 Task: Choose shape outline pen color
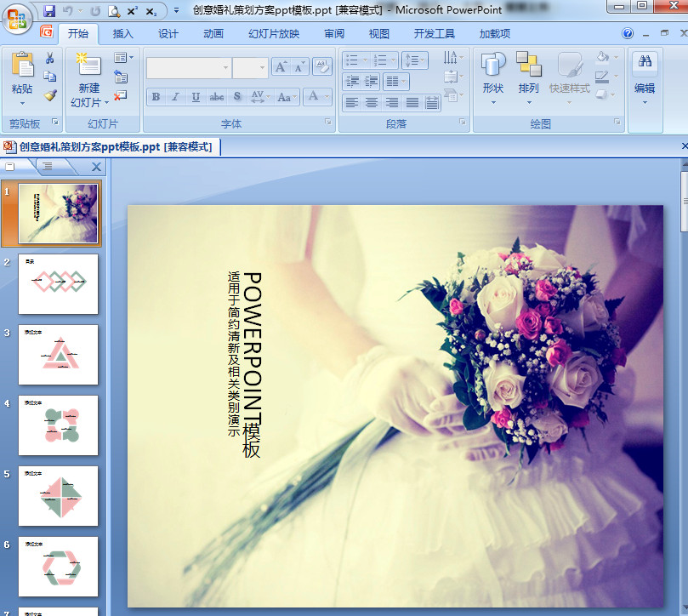607,77
